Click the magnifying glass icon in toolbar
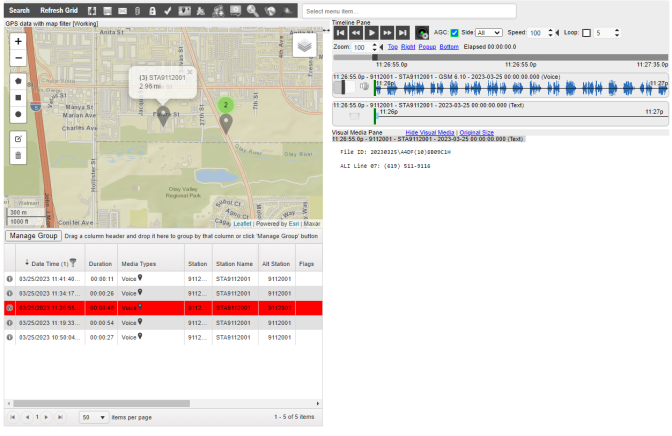This screenshot has width=672, height=436. pos(252,11)
